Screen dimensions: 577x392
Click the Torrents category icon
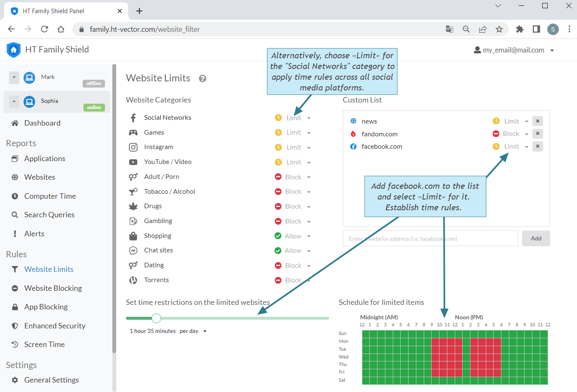(133, 280)
